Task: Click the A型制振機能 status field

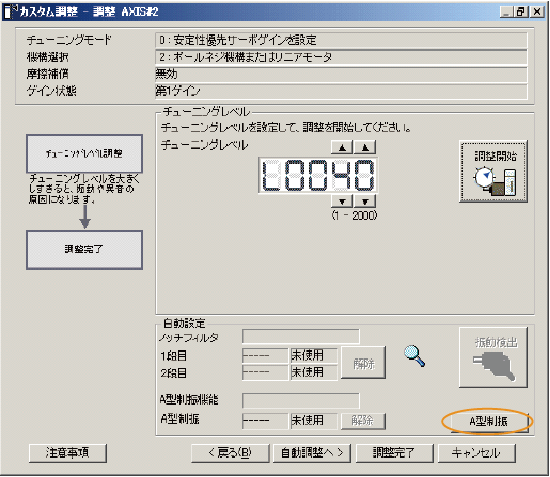Action: click(301, 401)
